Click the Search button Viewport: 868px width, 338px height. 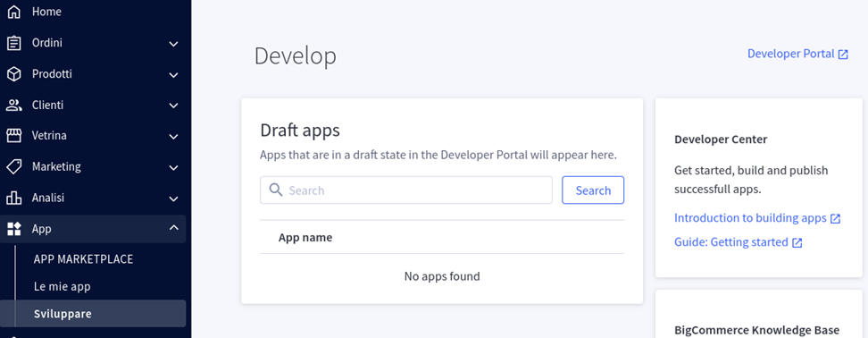(x=593, y=190)
